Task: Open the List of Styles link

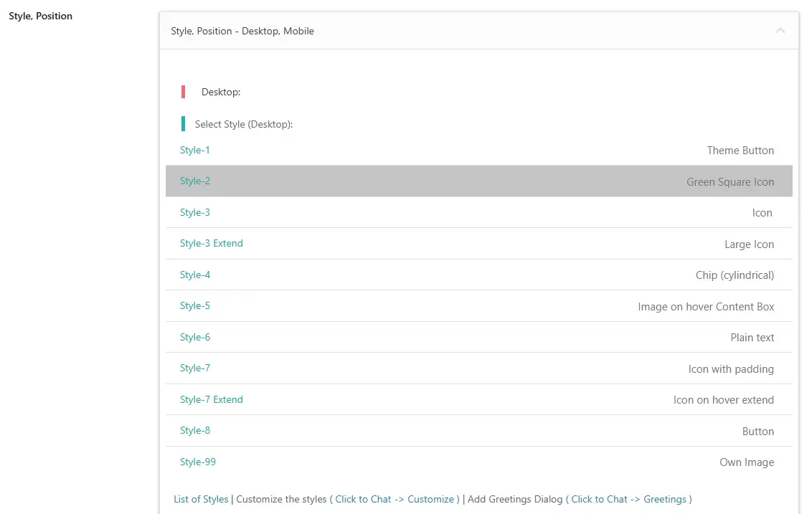Action: point(201,499)
